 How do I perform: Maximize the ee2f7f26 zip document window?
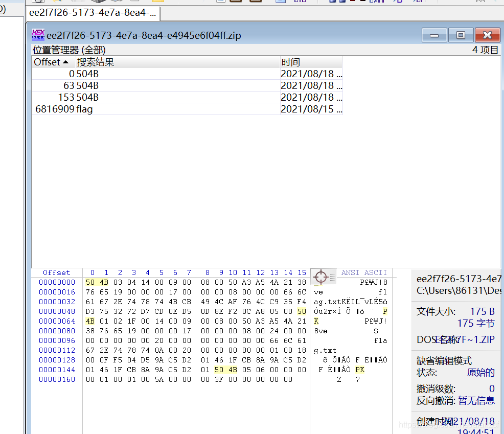click(x=461, y=35)
